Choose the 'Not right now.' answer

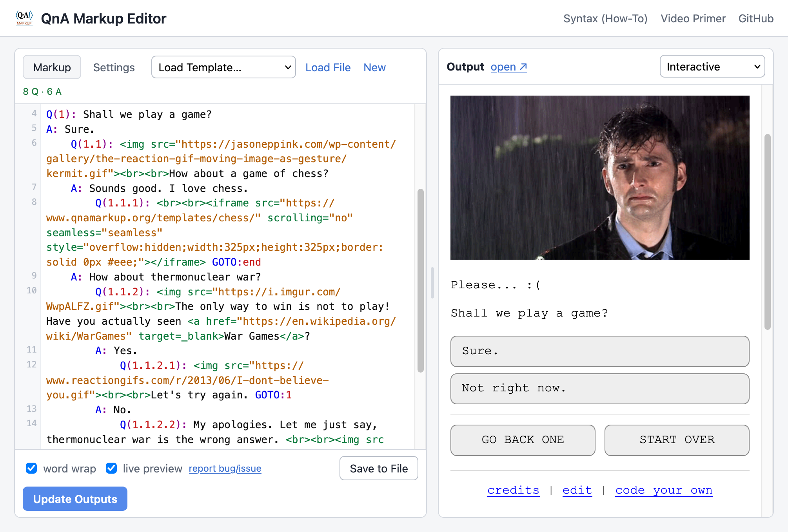[x=600, y=389]
